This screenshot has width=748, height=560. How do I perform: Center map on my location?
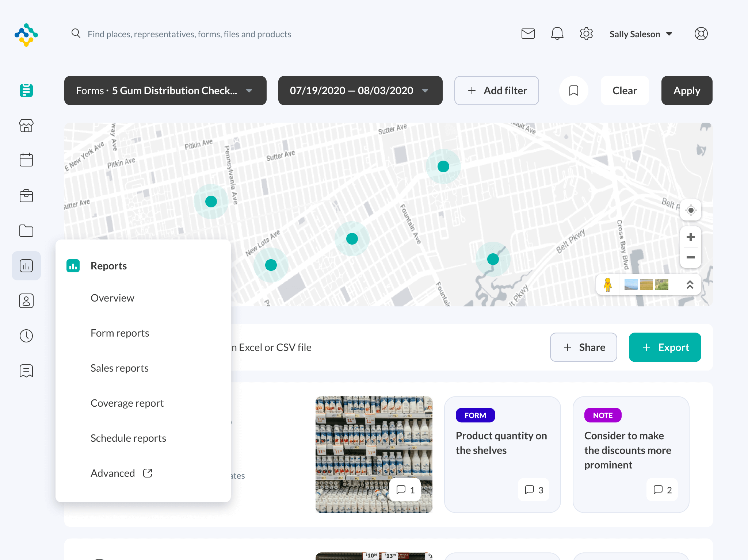coord(690,210)
